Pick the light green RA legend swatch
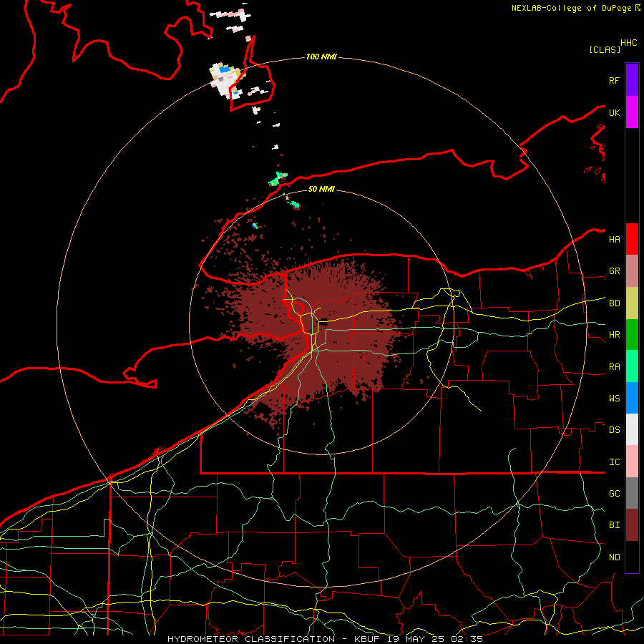Image resolution: width=644 pixels, height=644 pixels. click(x=632, y=366)
